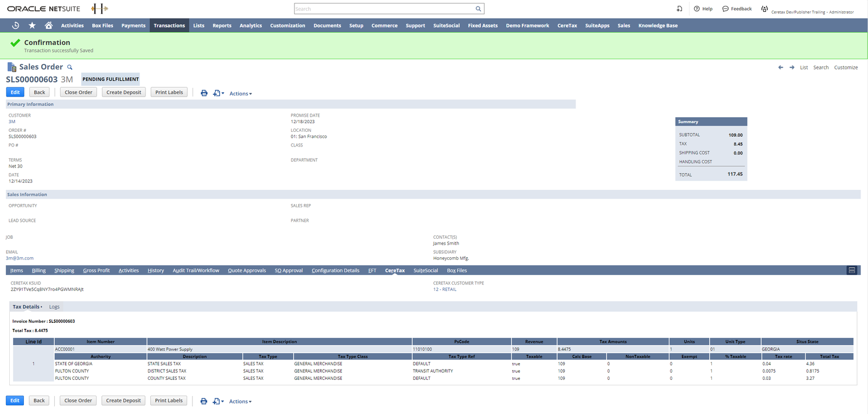
Task: Switch to the Configuration Details subtab
Action: pos(335,270)
